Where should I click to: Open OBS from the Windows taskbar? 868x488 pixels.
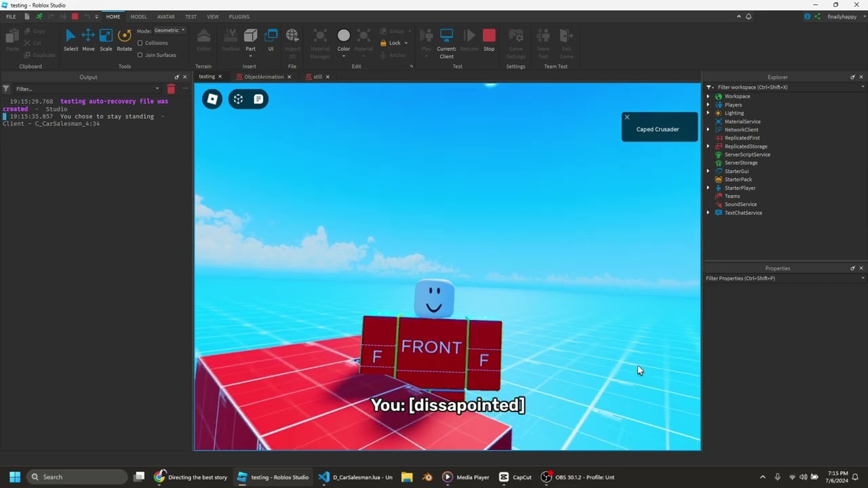(578, 477)
